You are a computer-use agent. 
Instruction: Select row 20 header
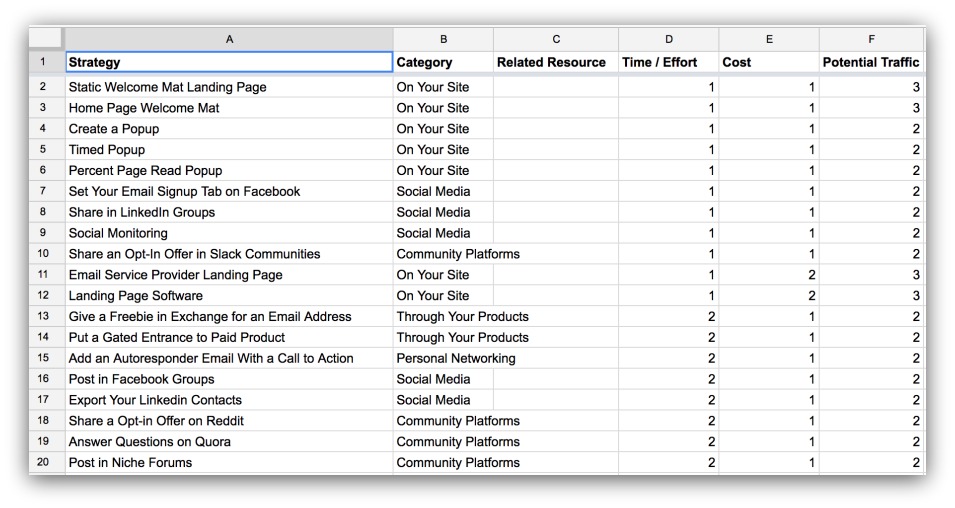tap(43, 462)
